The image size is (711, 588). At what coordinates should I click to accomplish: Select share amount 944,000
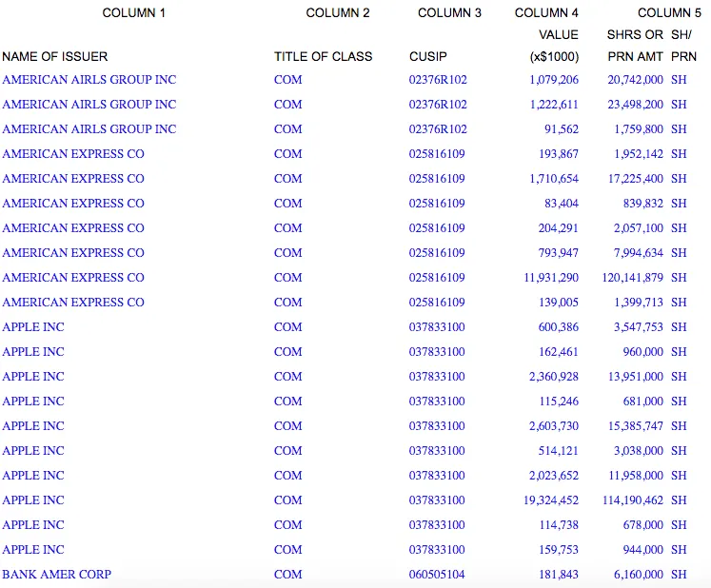pyautogui.click(x=643, y=549)
